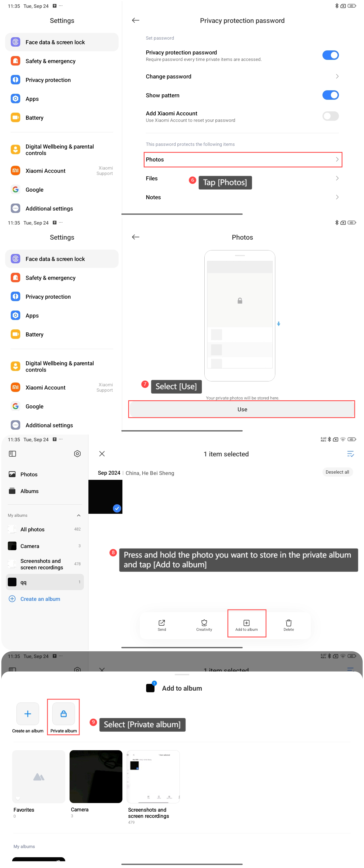Open the Notes protected item row
The height and width of the screenshot is (868, 364).
click(242, 197)
